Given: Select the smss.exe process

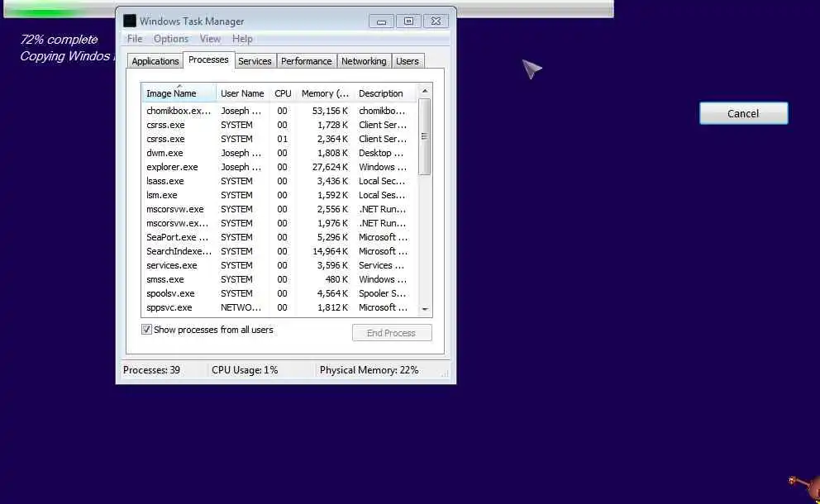Looking at the screenshot, I should tap(279, 280).
